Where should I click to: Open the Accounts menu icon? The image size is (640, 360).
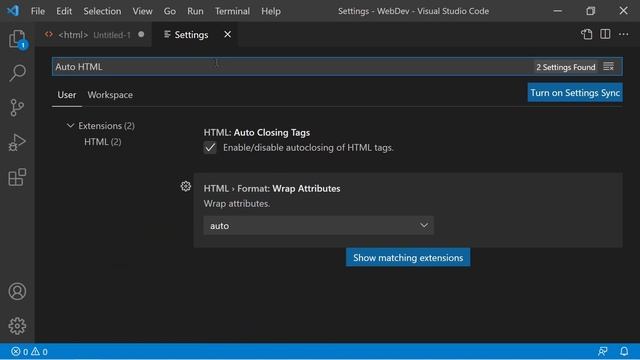[x=17, y=291]
